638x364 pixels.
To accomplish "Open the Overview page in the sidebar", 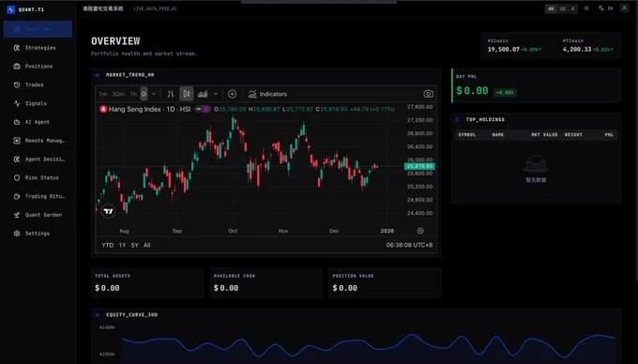I will tap(38, 29).
